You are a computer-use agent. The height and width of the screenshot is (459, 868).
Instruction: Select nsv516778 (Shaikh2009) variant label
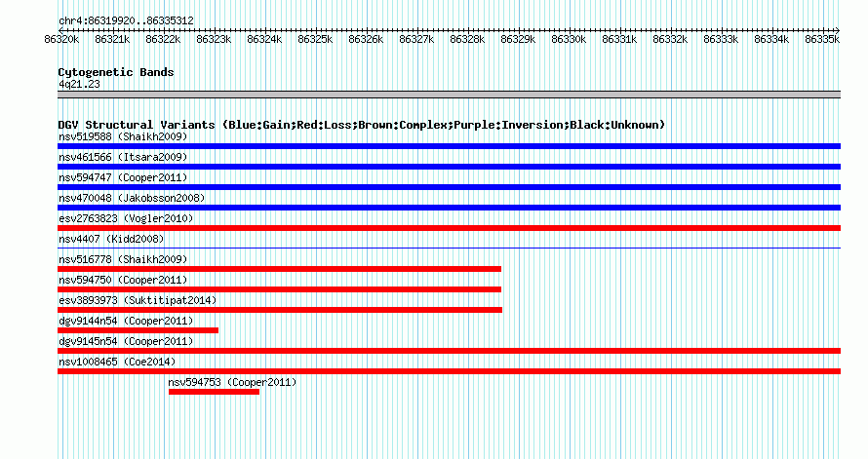coord(123,259)
